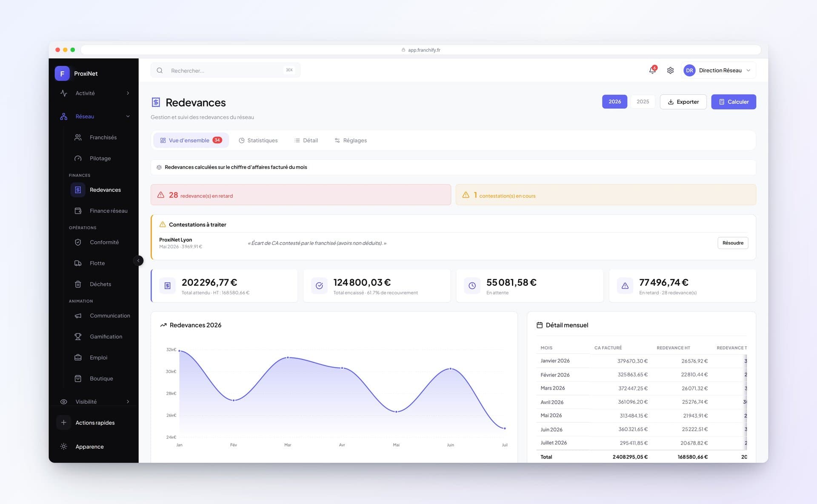Click the Mars 2026 row
This screenshot has height=504, width=817.
641,388
